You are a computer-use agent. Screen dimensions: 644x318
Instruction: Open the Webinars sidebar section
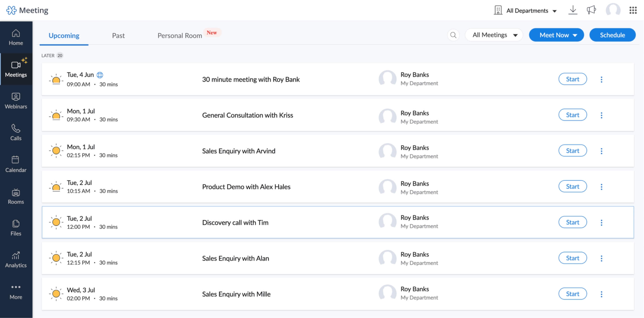click(16, 101)
